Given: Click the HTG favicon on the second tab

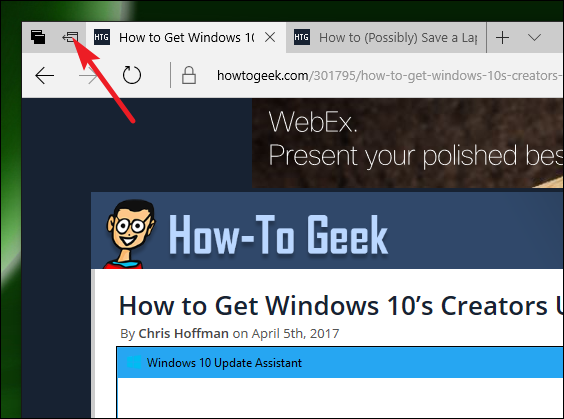Looking at the screenshot, I should (302, 37).
